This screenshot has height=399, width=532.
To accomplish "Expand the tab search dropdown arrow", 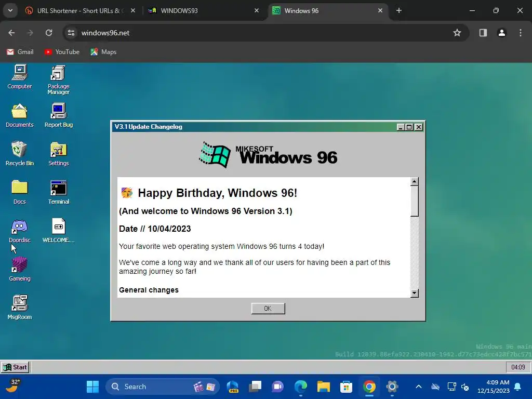I will click(10, 10).
